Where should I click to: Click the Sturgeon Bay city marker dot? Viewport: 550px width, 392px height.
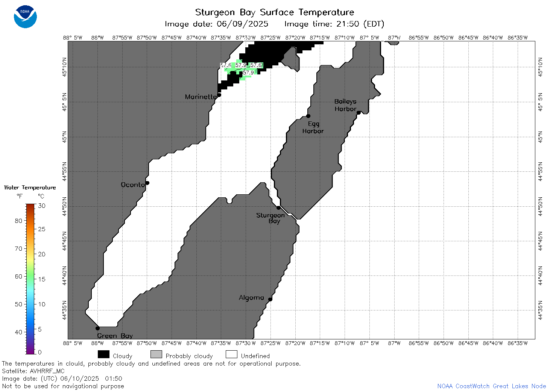click(x=278, y=207)
